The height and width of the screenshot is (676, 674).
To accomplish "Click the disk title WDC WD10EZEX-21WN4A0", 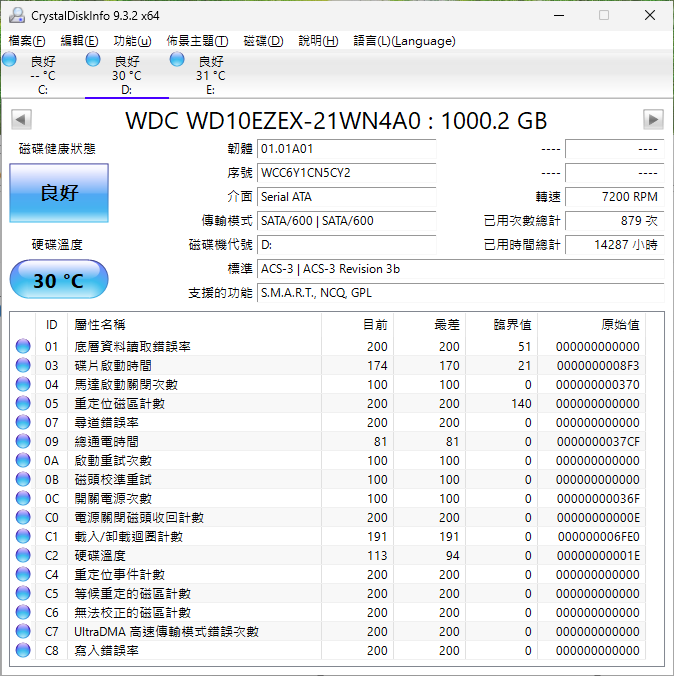I will pyautogui.click(x=336, y=121).
